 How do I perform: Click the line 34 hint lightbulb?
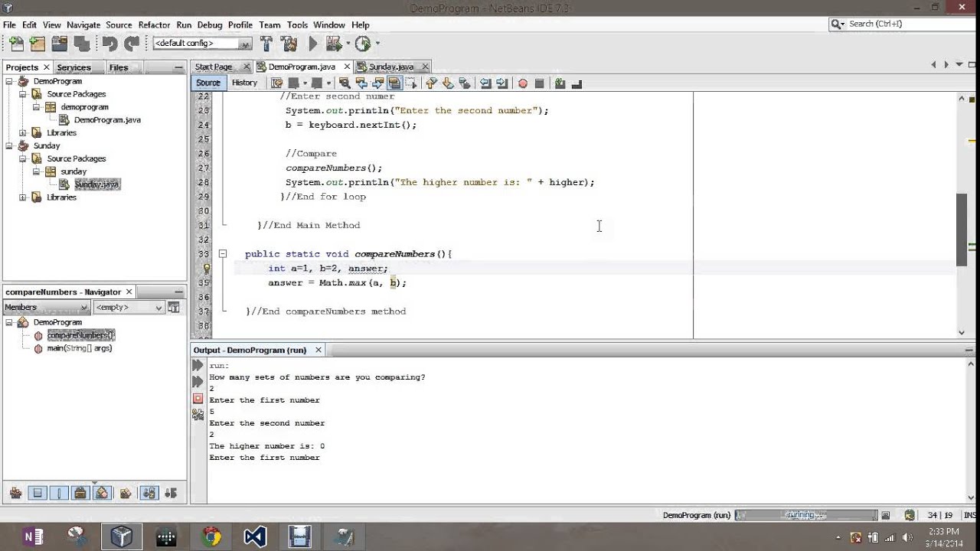click(x=206, y=269)
